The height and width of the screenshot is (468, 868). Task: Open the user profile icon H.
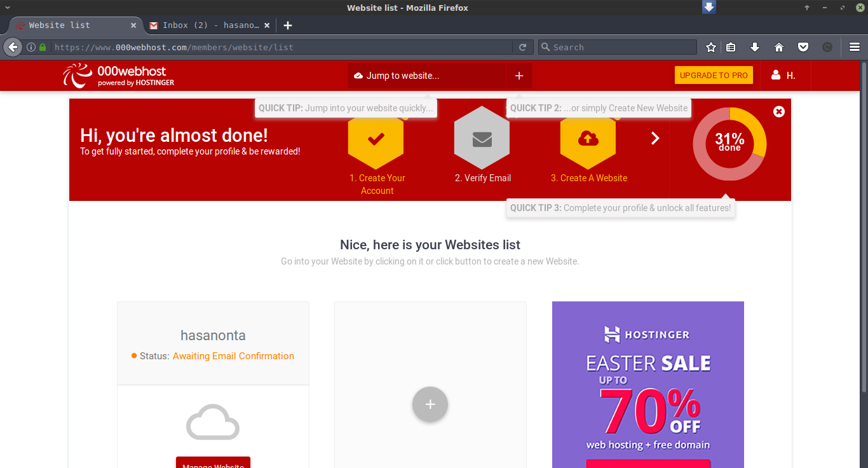coord(783,76)
